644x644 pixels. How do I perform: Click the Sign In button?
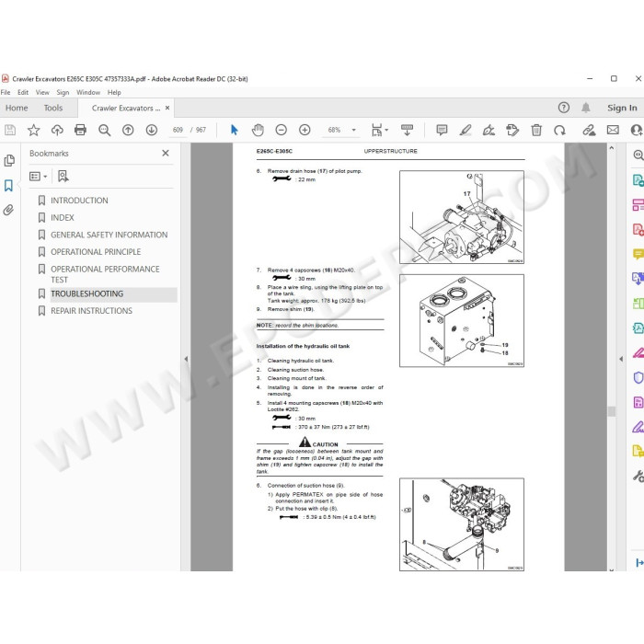(x=622, y=108)
